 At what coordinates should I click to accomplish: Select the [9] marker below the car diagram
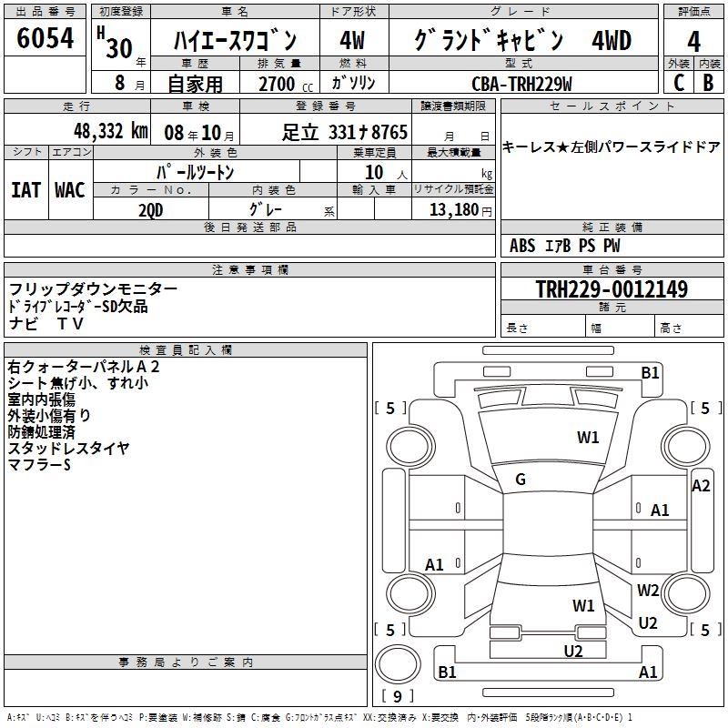click(397, 697)
